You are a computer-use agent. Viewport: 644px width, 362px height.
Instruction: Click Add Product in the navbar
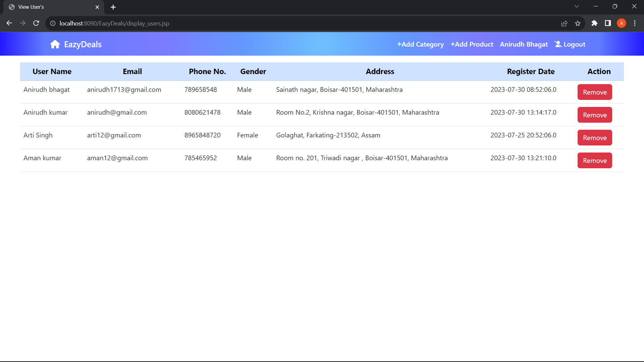472,44
